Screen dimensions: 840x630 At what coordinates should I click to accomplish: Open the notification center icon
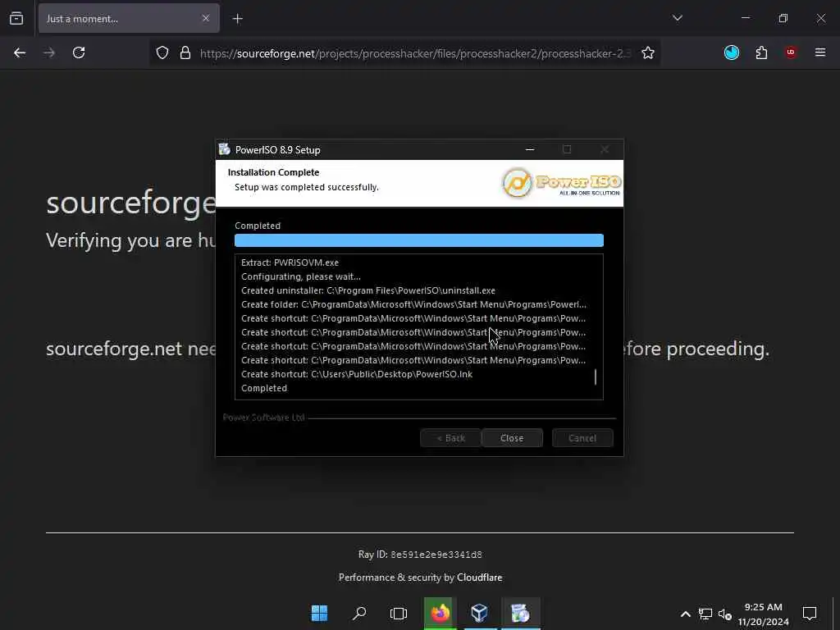point(809,613)
